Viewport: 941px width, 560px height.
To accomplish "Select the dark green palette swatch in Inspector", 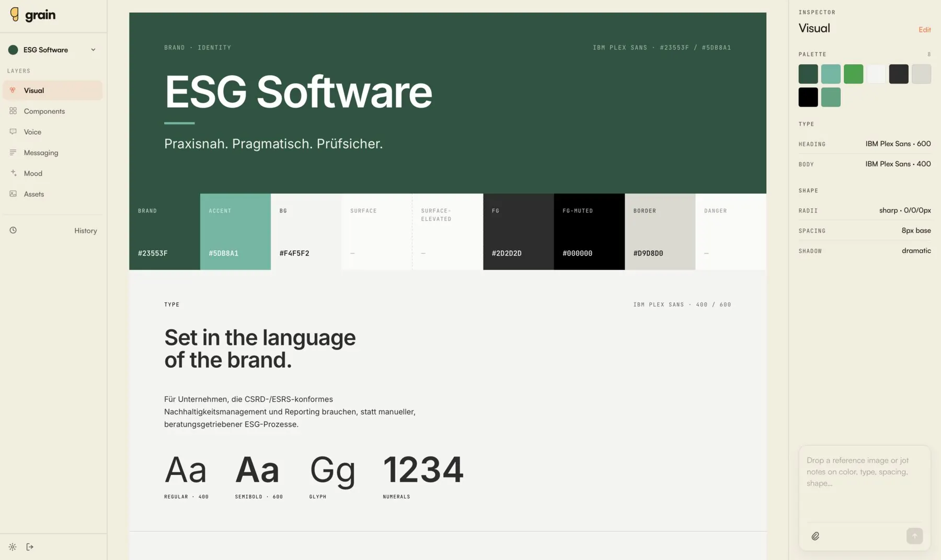I will 808,74.
